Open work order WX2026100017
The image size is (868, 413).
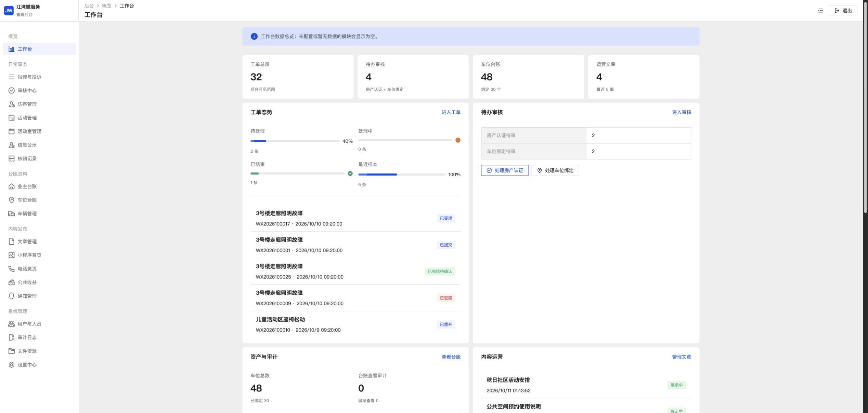tap(355, 218)
